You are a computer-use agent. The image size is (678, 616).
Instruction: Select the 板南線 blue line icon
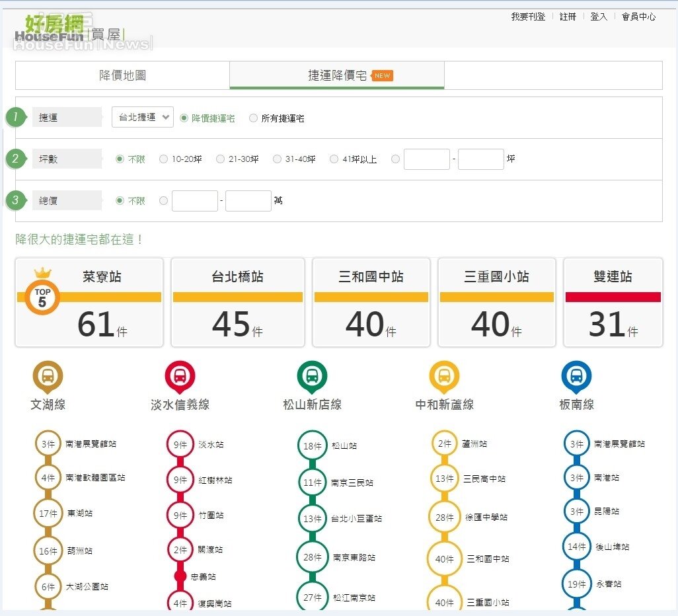coord(576,377)
